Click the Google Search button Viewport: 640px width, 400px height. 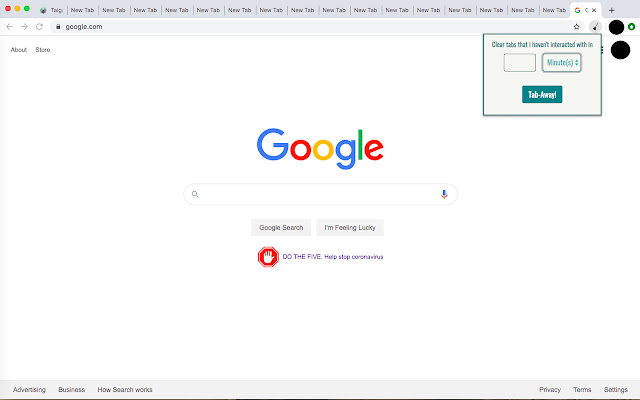coord(281,228)
